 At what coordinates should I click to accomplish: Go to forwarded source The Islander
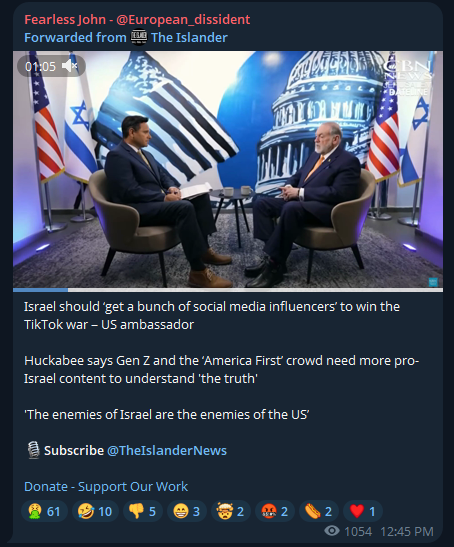click(x=189, y=37)
